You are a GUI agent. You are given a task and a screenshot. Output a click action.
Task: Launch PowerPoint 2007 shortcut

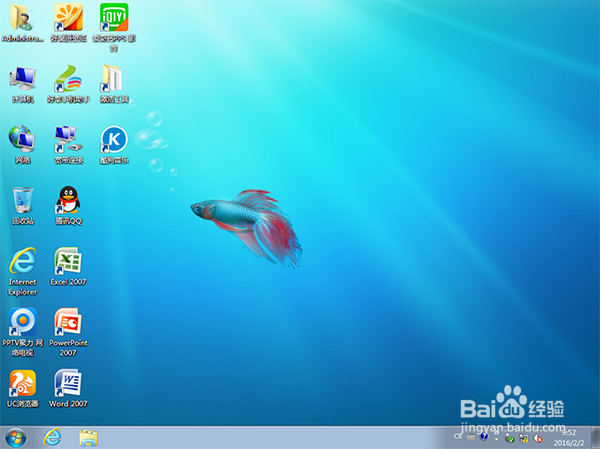[68, 332]
